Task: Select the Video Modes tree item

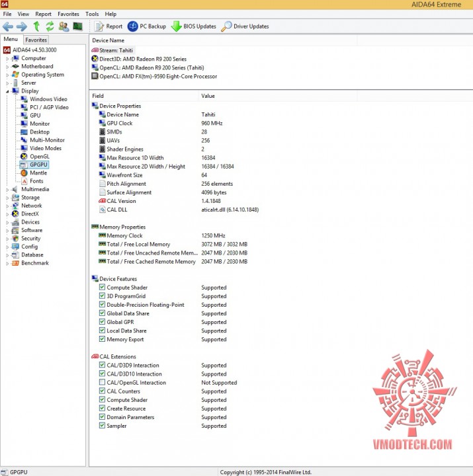Action: point(46,148)
